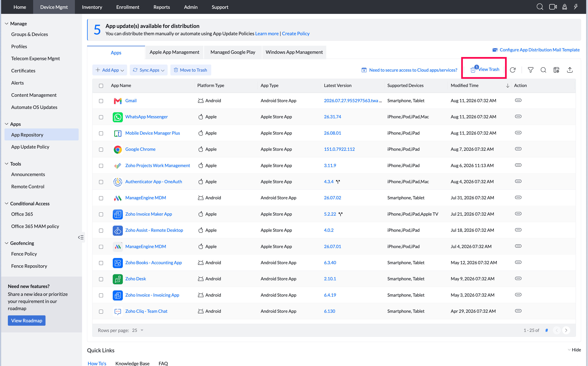Open action menu for Google Chrome row
Screen dimensions: 588x366
tap(518, 149)
